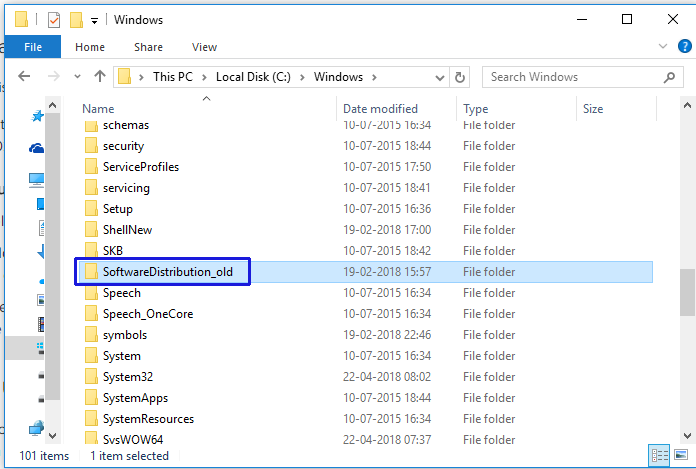696x469 pixels.
Task: Expand the chevron after Windows breadcrumb
Action: pyautogui.click(x=375, y=77)
